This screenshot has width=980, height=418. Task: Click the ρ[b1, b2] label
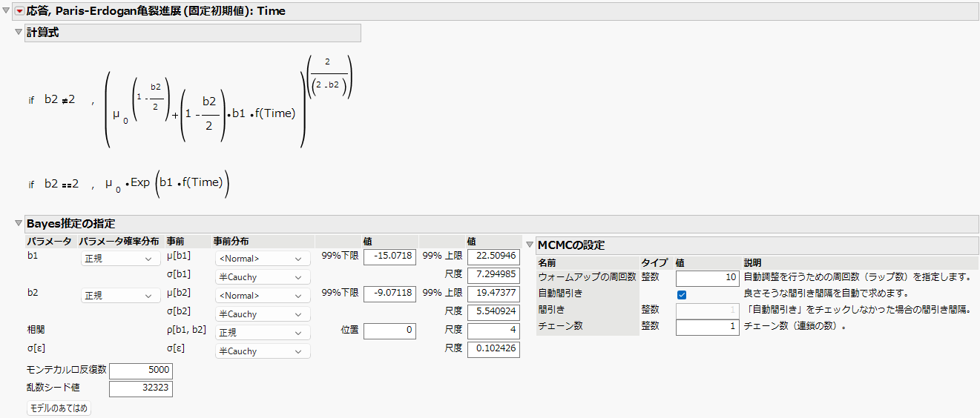pos(185,329)
